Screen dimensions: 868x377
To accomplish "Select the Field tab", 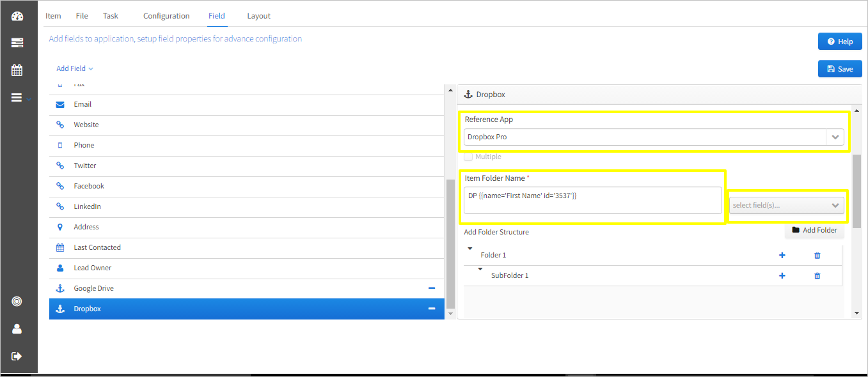I will tap(217, 15).
